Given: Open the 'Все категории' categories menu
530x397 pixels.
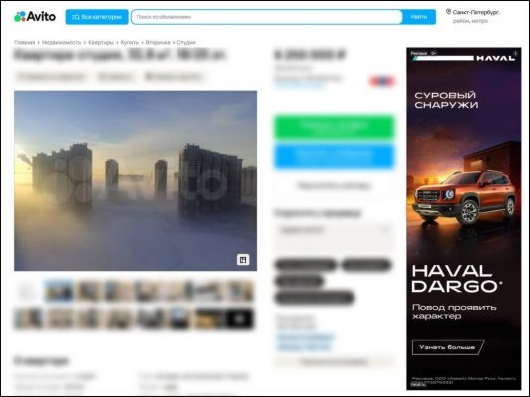Looking at the screenshot, I should pos(97,17).
